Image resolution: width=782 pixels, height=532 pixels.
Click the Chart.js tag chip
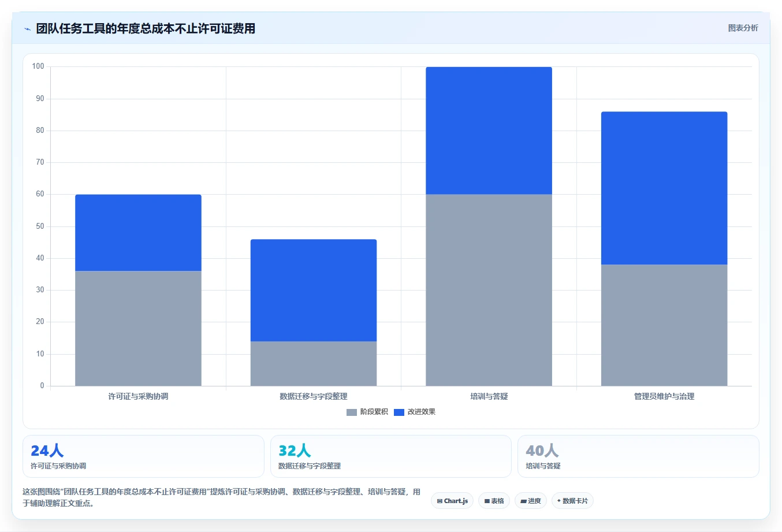pyautogui.click(x=452, y=501)
